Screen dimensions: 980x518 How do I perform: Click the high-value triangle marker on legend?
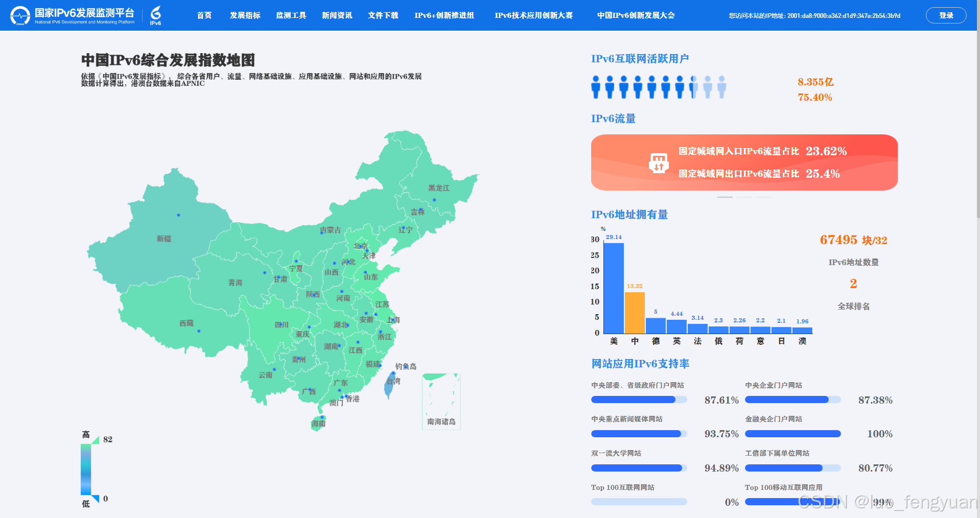(x=96, y=439)
